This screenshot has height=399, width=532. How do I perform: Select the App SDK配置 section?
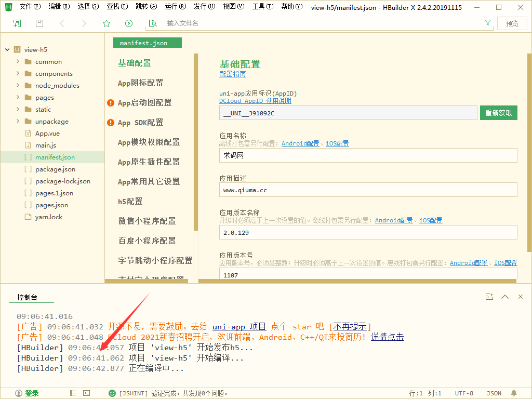pyautogui.click(x=140, y=123)
